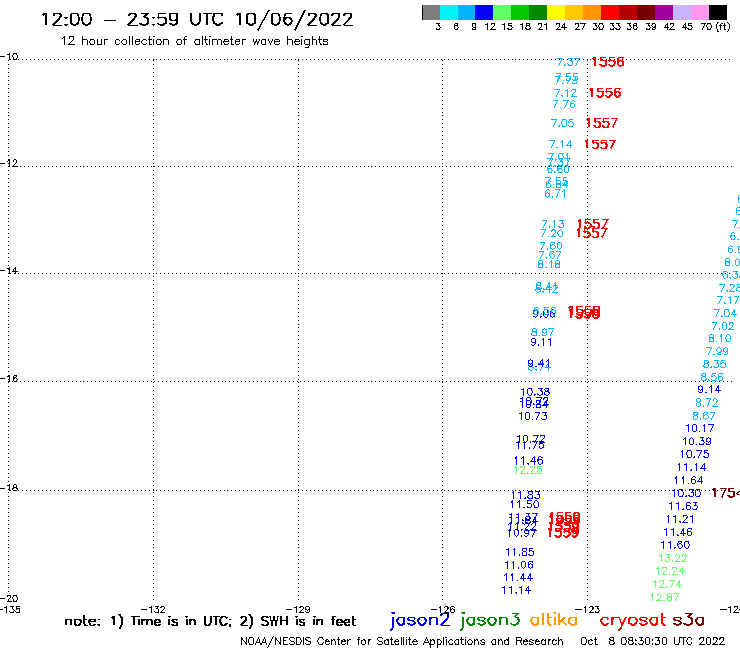Click the wave height value 8.18

point(549,264)
